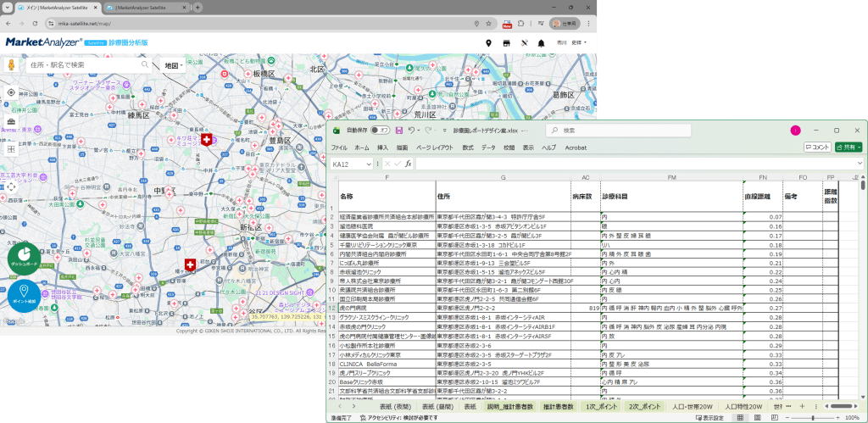Click the location pin icon in MarketAnalyzer header
The height and width of the screenshot is (423, 868).
[x=488, y=42]
